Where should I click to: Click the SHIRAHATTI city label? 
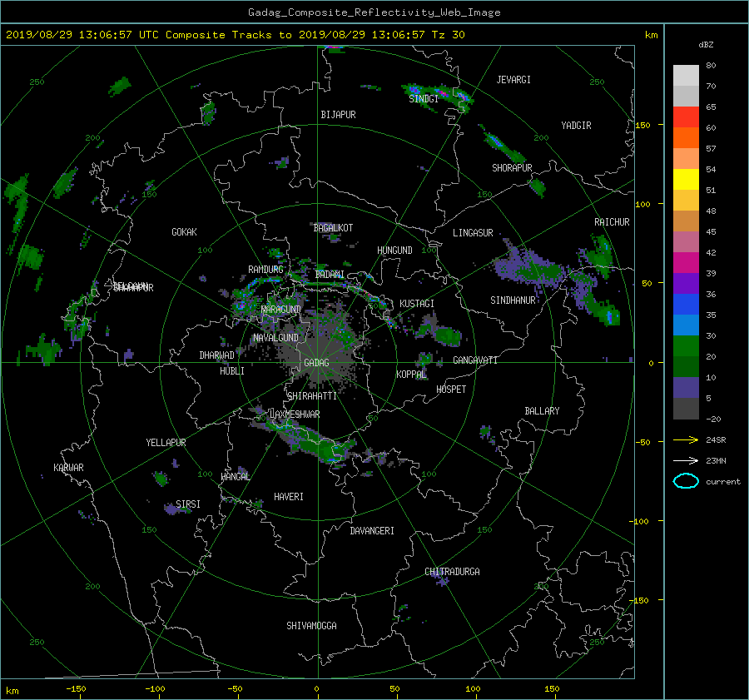pyautogui.click(x=312, y=396)
